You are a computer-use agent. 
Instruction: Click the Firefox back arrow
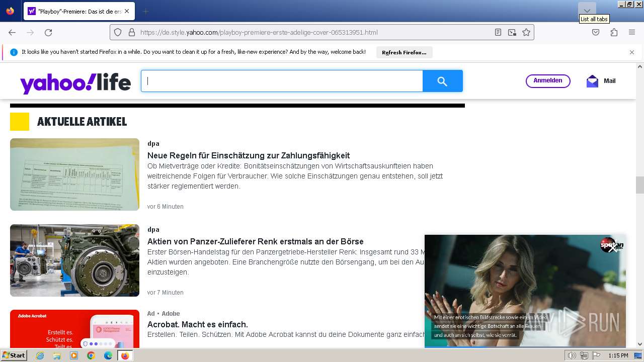coord(12,32)
